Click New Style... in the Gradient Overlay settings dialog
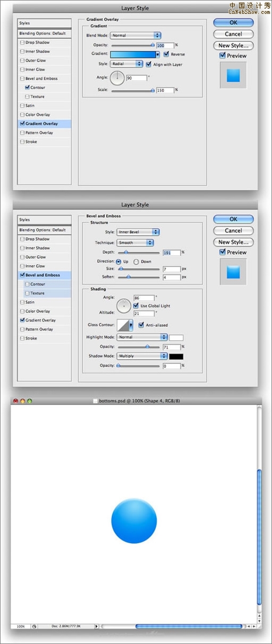The width and height of the screenshot is (272, 644). (233, 46)
